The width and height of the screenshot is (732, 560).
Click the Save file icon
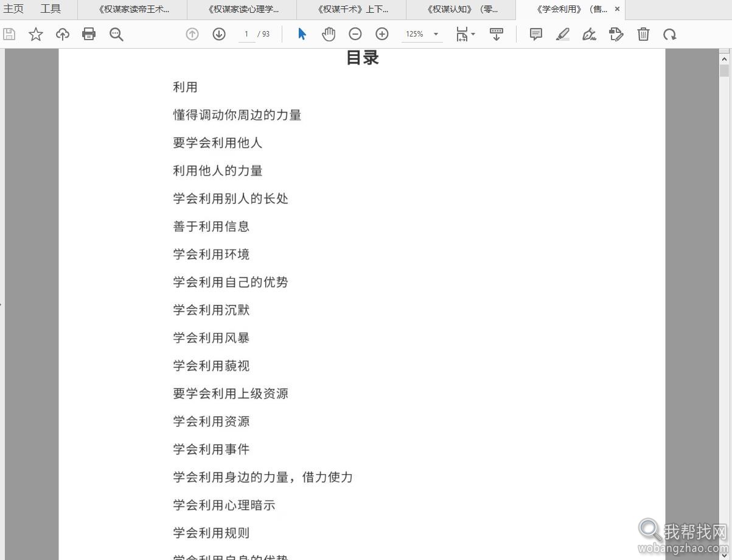pos(9,34)
